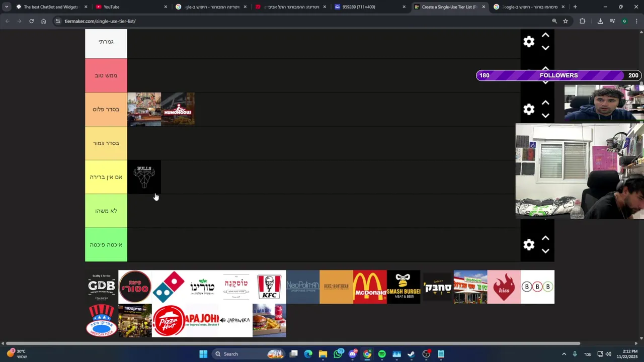The width and height of the screenshot is (644, 362).
Task: Open Spotify from the taskbar
Action: click(382, 354)
